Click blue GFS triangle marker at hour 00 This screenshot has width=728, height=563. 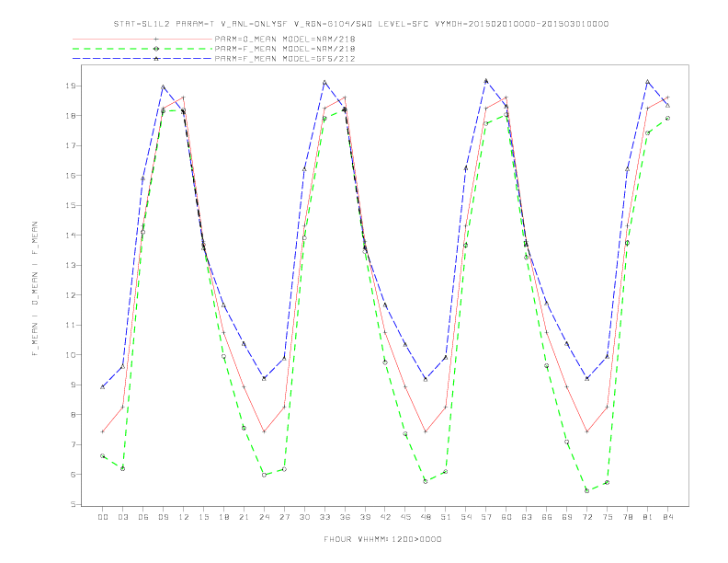(x=103, y=387)
